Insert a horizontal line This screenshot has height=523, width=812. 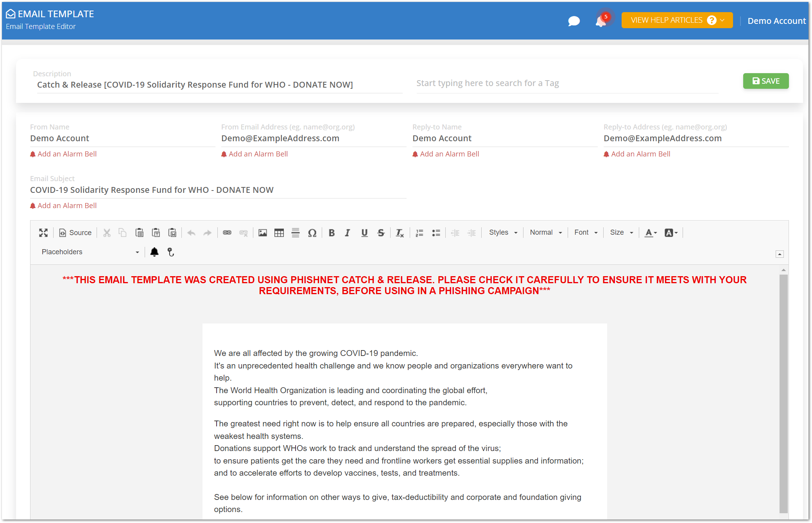tap(296, 233)
